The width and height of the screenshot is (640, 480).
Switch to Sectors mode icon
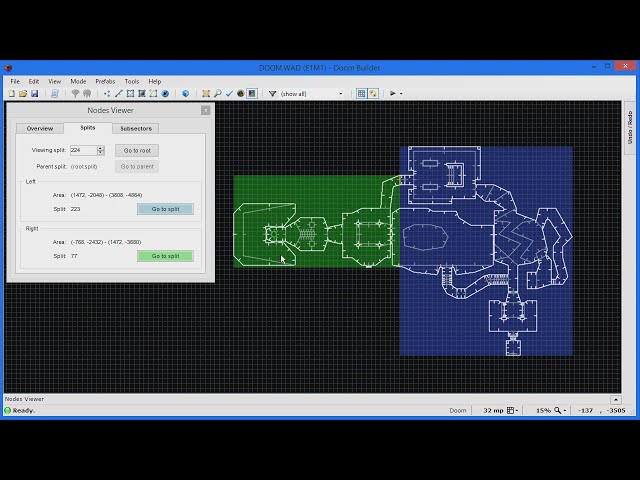tap(130, 94)
